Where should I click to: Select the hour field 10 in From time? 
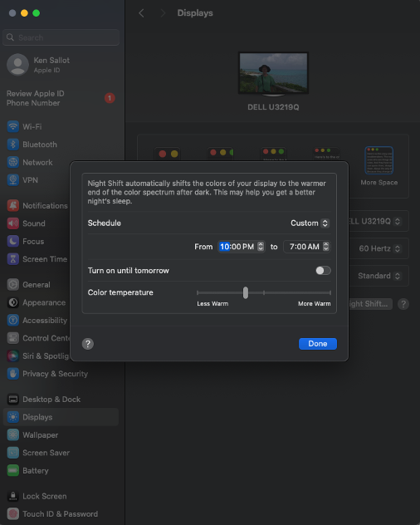(x=225, y=247)
